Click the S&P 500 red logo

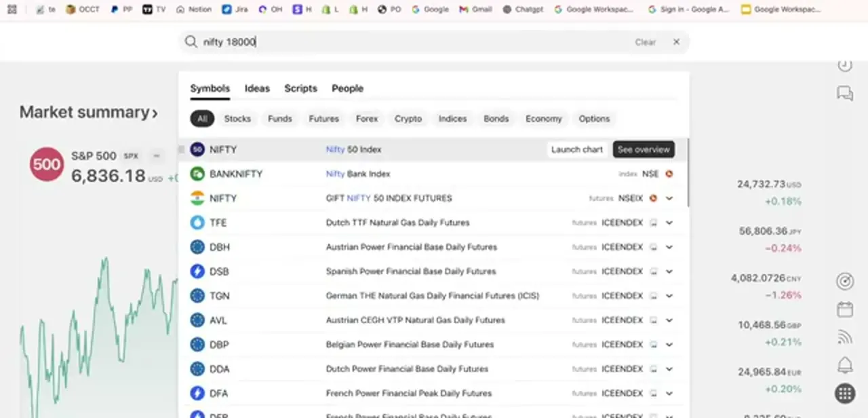47,164
